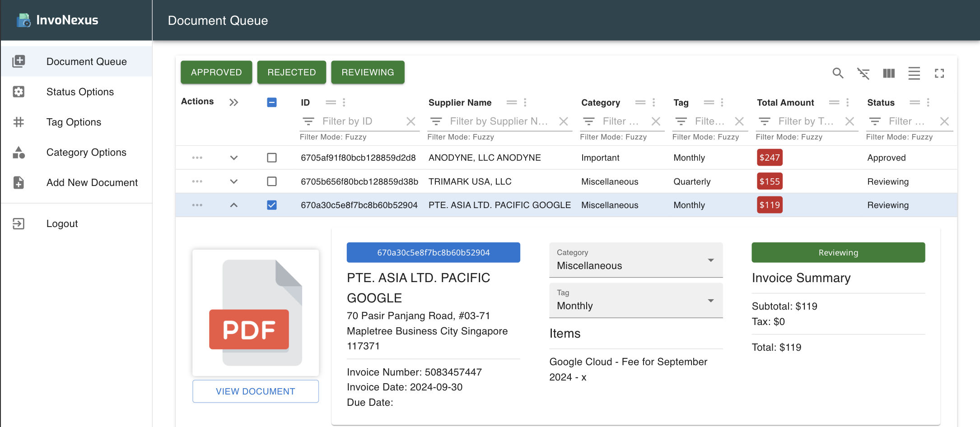Click the Supplier Name column drag handle
Image resolution: width=980 pixels, height=427 pixels.
pyautogui.click(x=512, y=102)
